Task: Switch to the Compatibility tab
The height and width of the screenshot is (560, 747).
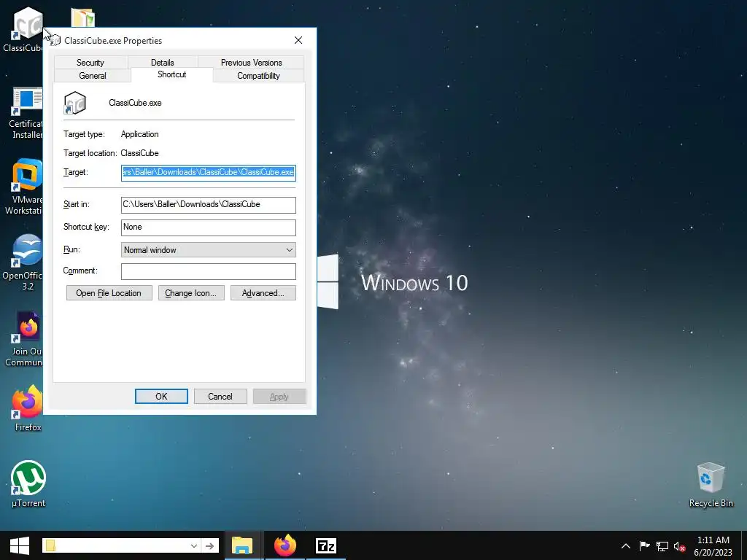Action: click(x=259, y=76)
